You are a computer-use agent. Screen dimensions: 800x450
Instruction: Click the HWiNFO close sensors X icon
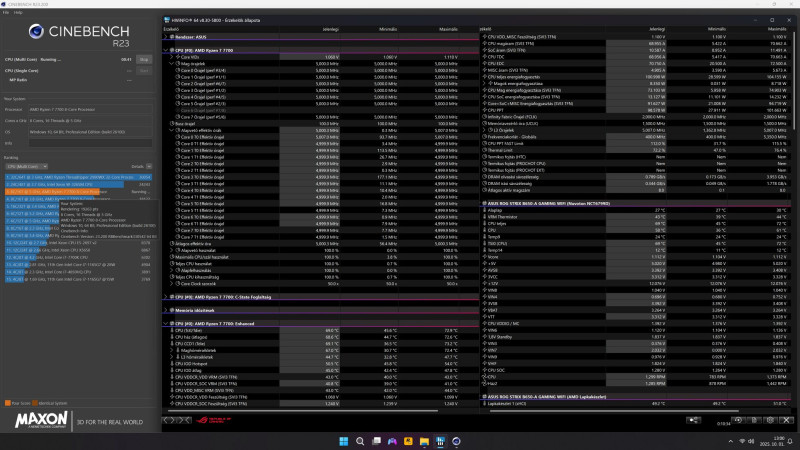pyautogui.click(x=787, y=420)
